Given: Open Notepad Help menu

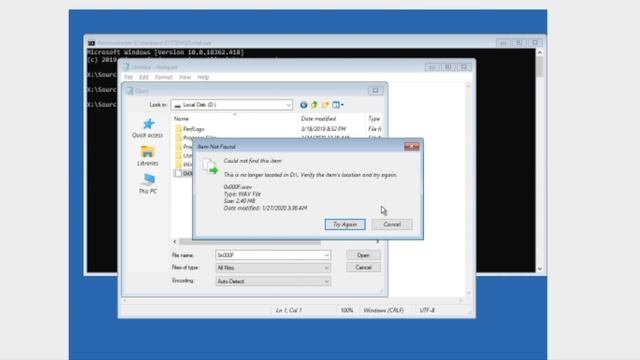Looking at the screenshot, I should [203, 77].
